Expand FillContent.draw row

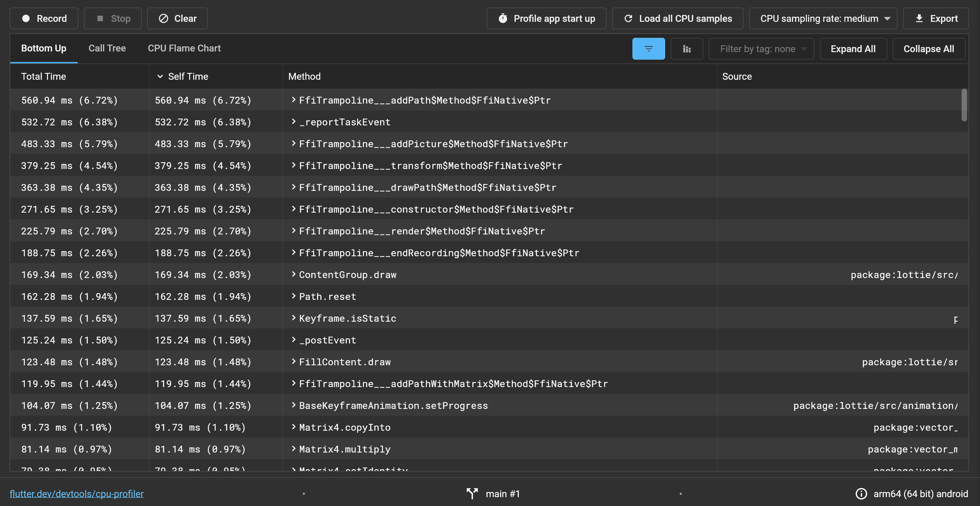(x=294, y=362)
